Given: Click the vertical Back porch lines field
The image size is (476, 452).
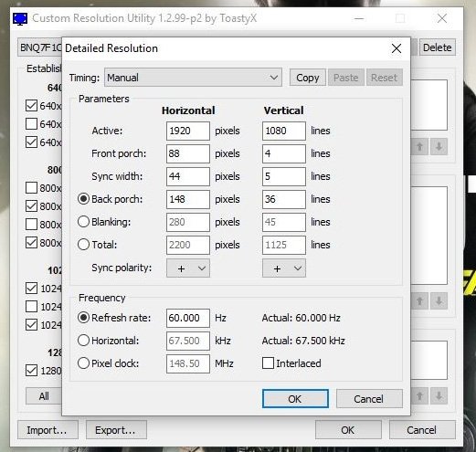Looking at the screenshot, I should 284,199.
